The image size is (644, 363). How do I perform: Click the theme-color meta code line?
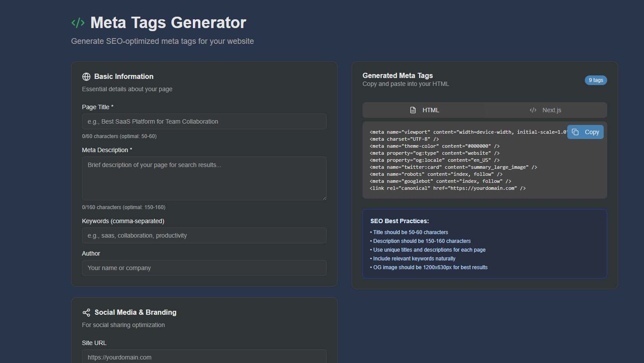[434, 146]
